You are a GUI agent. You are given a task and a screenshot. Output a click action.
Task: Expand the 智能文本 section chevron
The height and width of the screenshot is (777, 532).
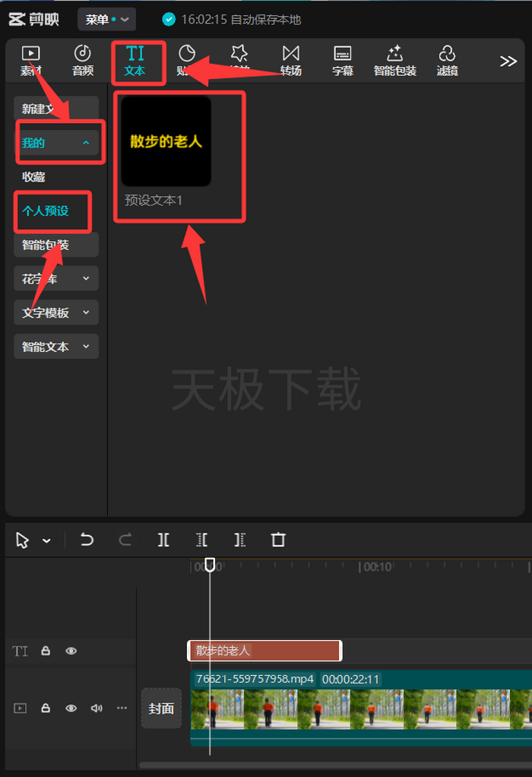(86, 347)
